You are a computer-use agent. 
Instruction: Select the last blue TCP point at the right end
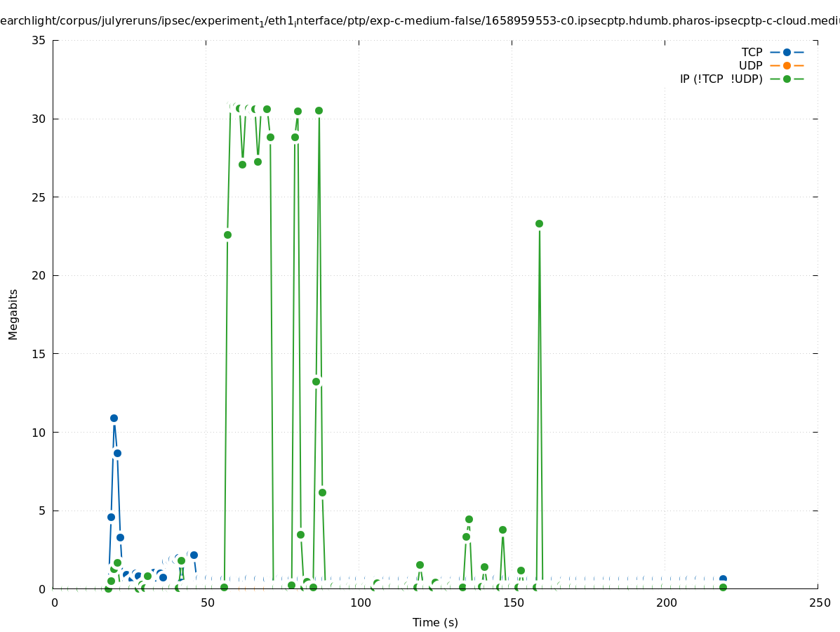(723, 579)
